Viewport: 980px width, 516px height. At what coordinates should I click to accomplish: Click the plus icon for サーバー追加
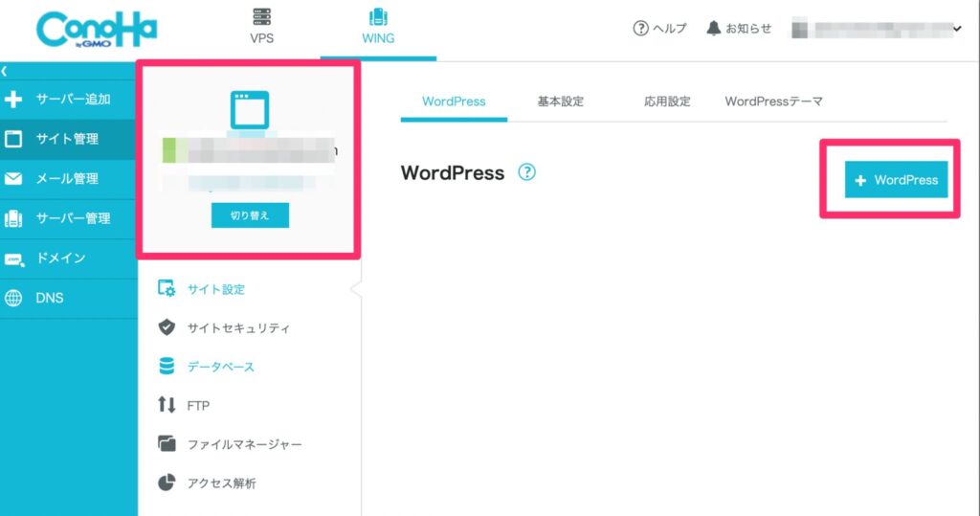click(13, 99)
